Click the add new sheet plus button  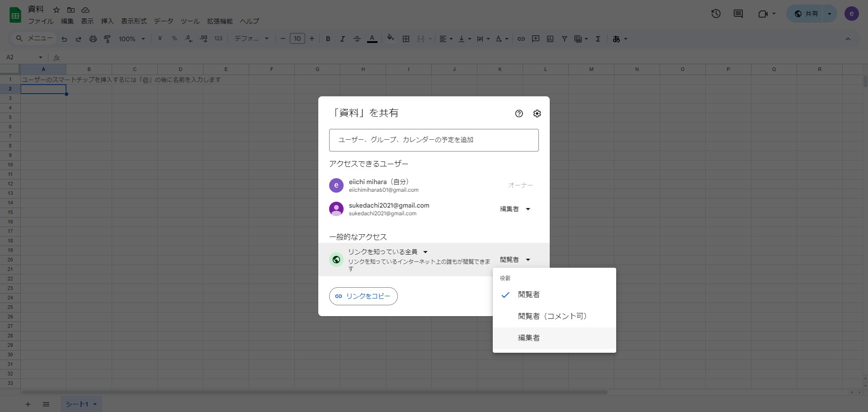(x=28, y=404)
